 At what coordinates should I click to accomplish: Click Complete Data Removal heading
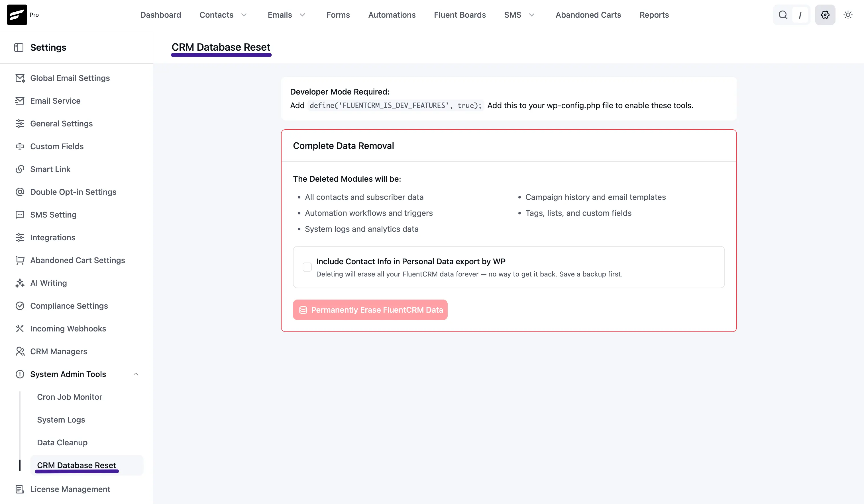343,146
